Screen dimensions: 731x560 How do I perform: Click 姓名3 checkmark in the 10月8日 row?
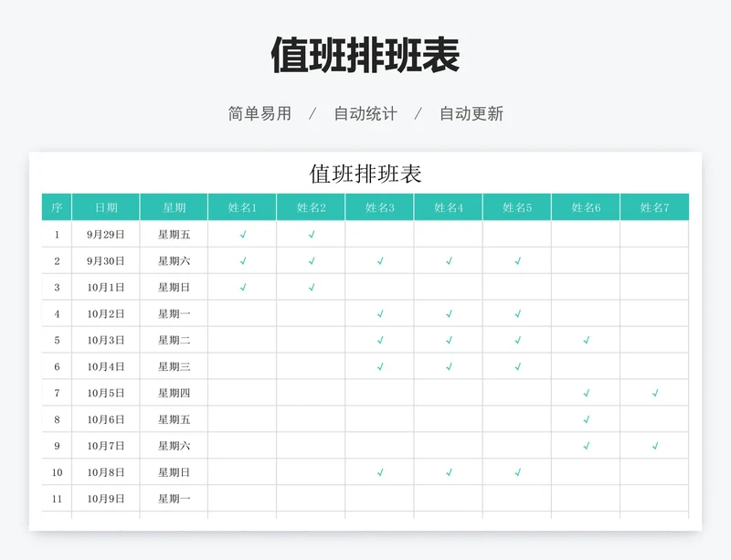click(380, 472)
